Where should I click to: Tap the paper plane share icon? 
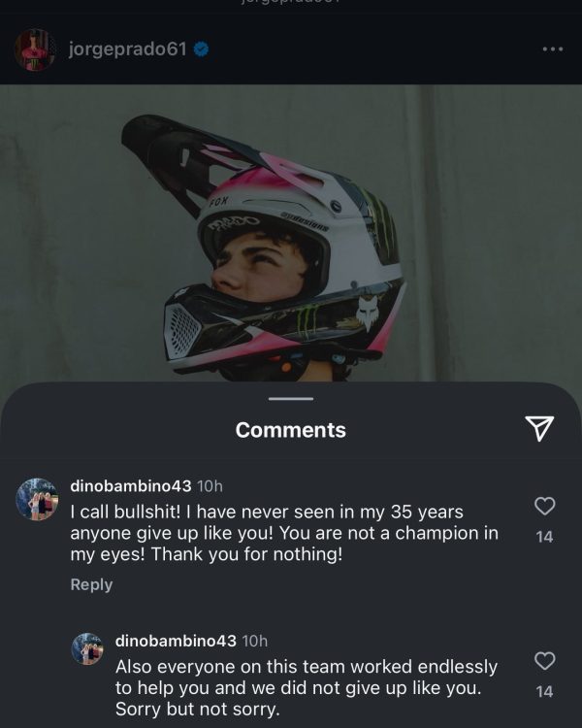pos(539,428)
